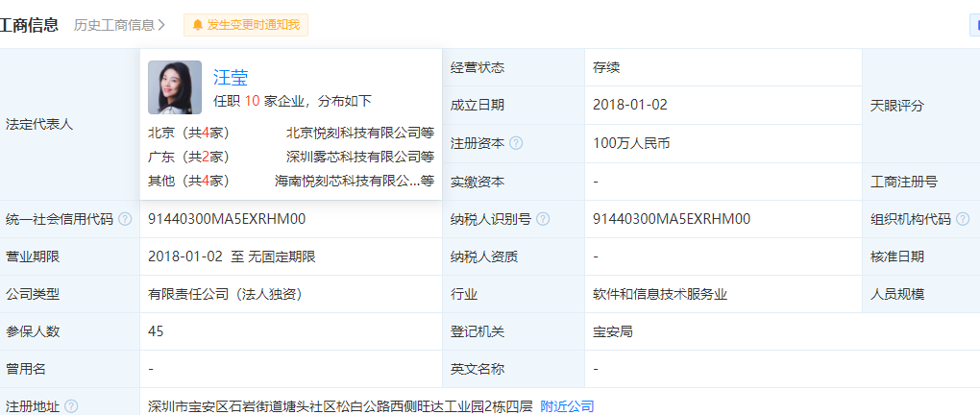Viewport: 980px width, 415px height.
Task: Click the 工商注册号 label
Action: [x=904, y=182]
